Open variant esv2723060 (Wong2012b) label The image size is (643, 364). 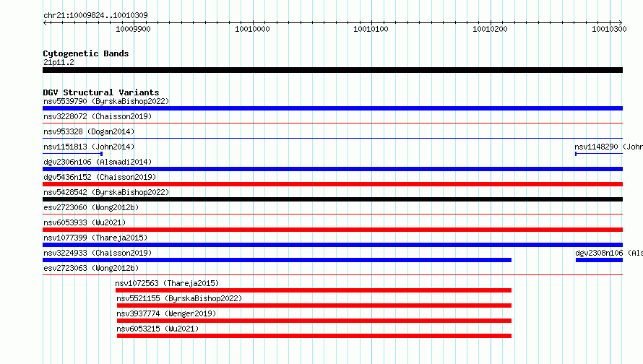tap(91, 207)
